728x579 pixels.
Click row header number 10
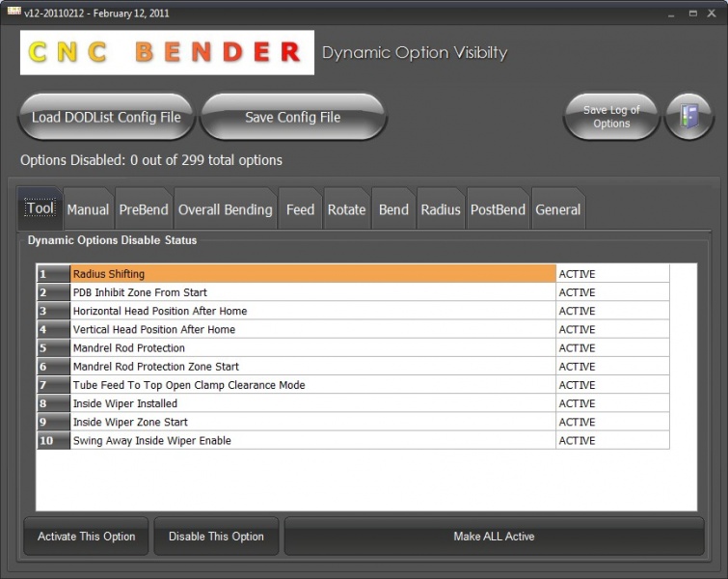(x=53, y=441)
